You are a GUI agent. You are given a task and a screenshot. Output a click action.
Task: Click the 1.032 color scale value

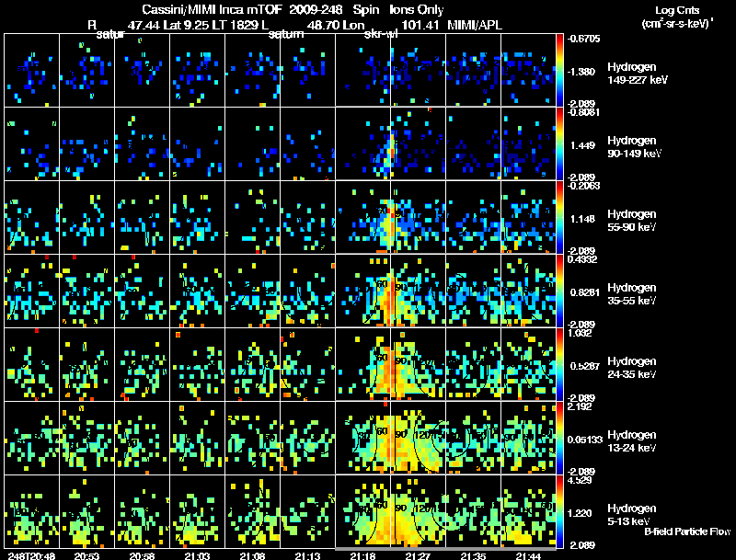pyautogui.click(x=580, y=333)
